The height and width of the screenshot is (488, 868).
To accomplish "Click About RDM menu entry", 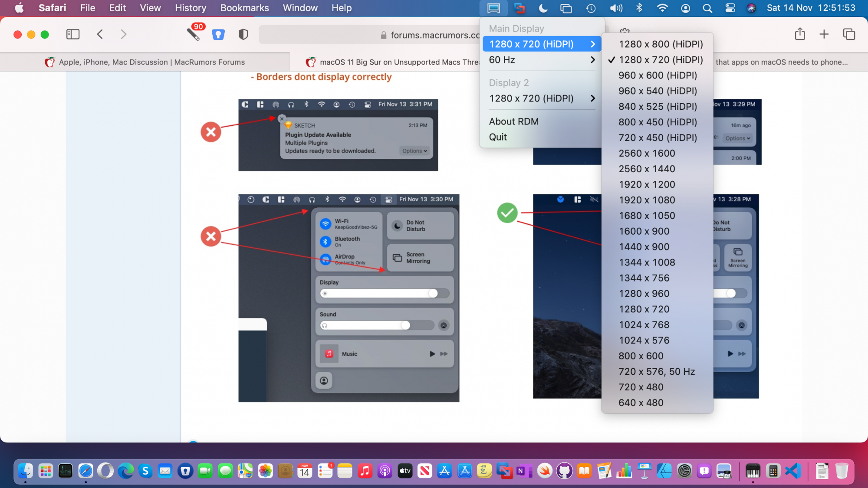I will pyautogui.click(x=513, y=121).
